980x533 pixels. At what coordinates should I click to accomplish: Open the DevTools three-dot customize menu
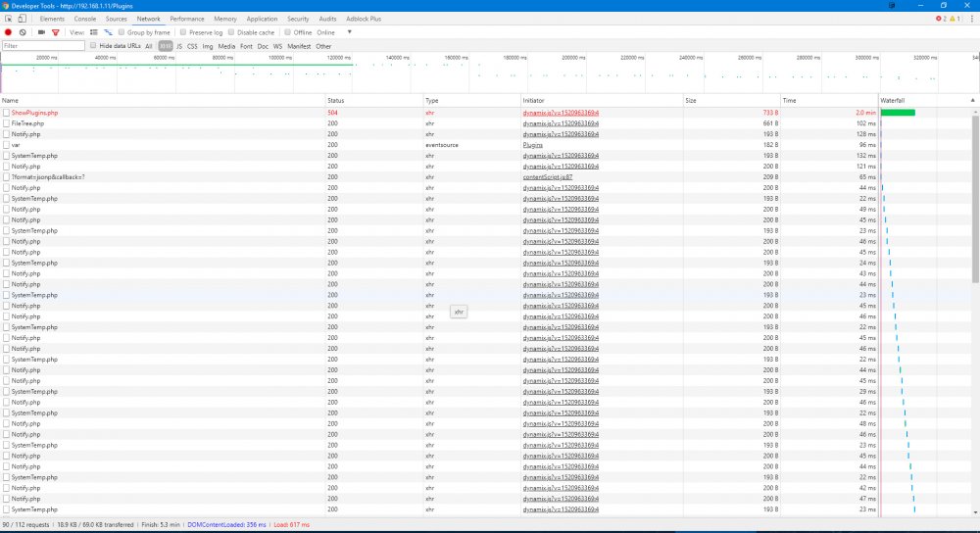972,19
